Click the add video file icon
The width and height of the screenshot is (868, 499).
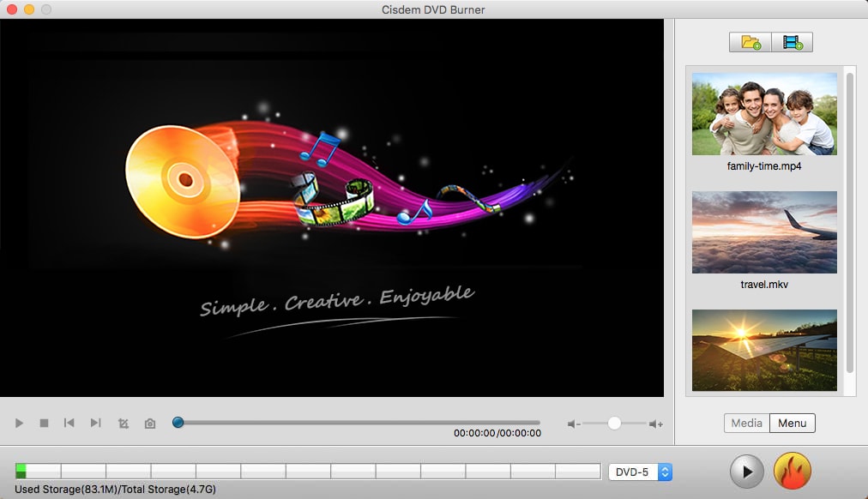point(793,42)
